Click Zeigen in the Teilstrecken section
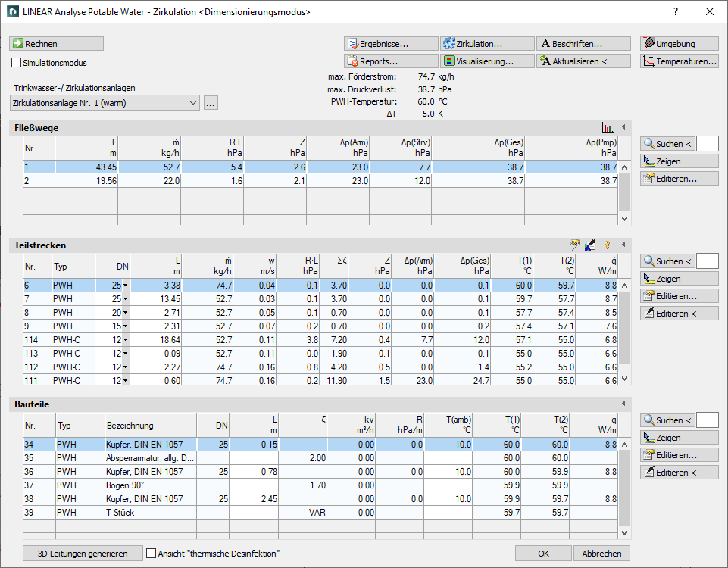Image resolution: width=728 pixels, height=568 pixels. [x=680, y=279]
